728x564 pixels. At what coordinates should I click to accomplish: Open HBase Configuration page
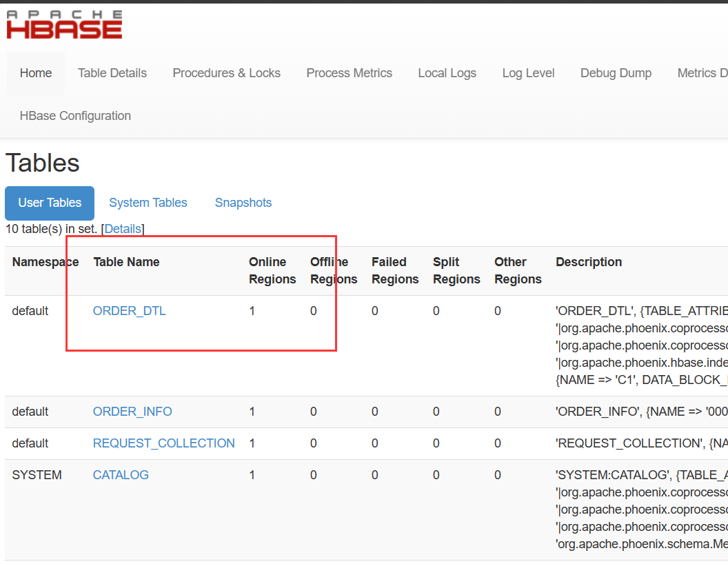(x=75, y=116)
